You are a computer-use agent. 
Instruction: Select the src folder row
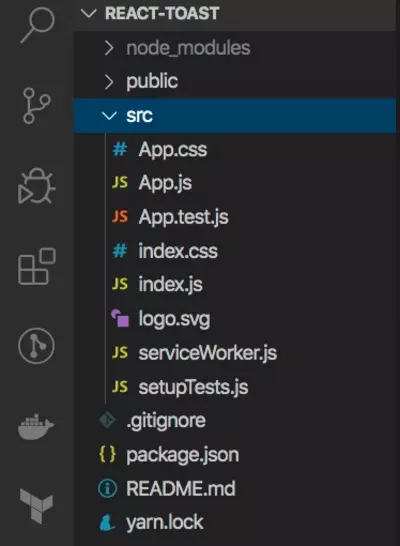(x=235, y=116)
